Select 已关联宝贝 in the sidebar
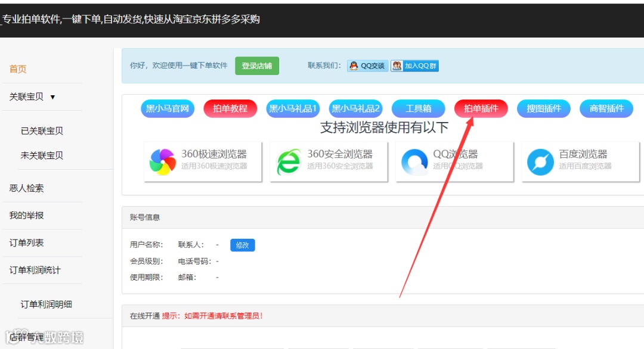Image resolution: width=644 pixels, height=349 pixels. click(x=42, y=131)
